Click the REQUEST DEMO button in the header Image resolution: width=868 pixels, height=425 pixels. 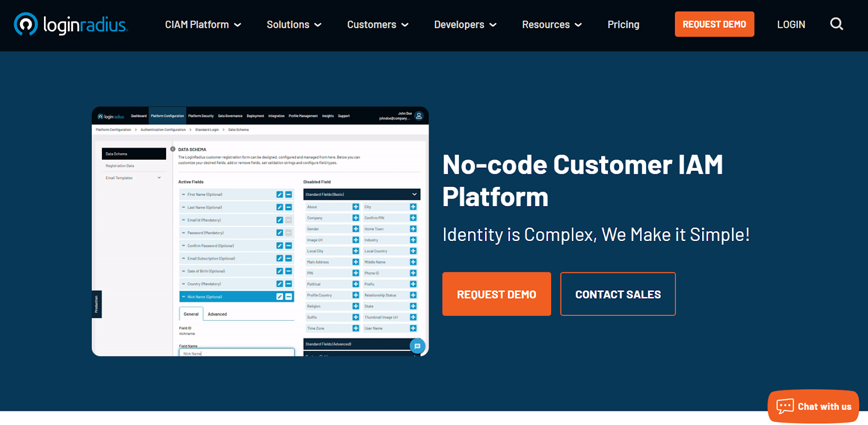point(714,24)
